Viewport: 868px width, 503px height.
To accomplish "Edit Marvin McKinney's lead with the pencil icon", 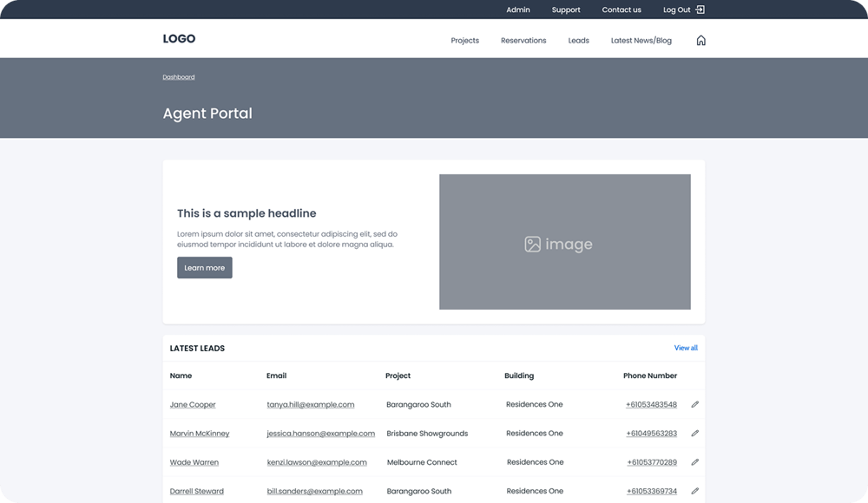I will pyautogui.click(x=694, y=433).
